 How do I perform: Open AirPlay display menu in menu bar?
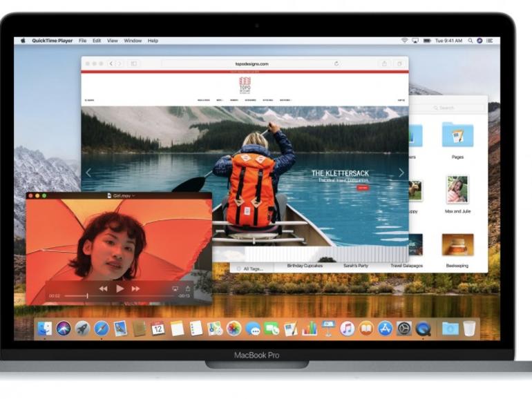415,41
